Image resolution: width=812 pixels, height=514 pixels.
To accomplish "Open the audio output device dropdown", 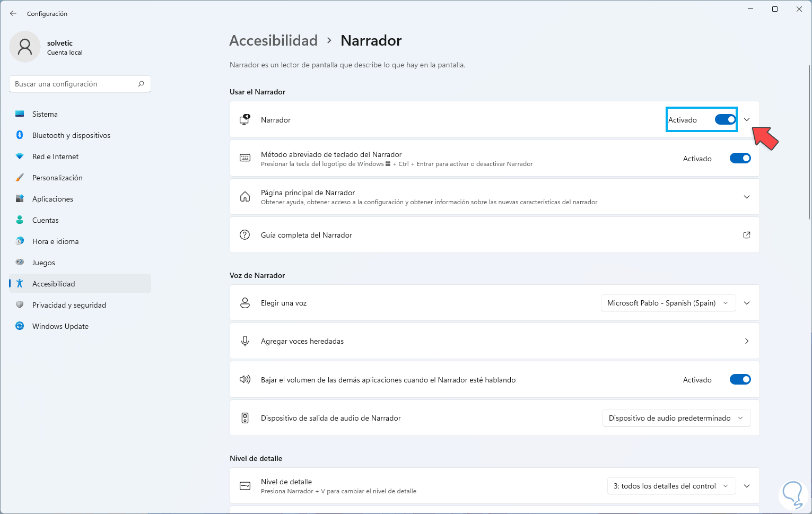I will tap(676, 418).
